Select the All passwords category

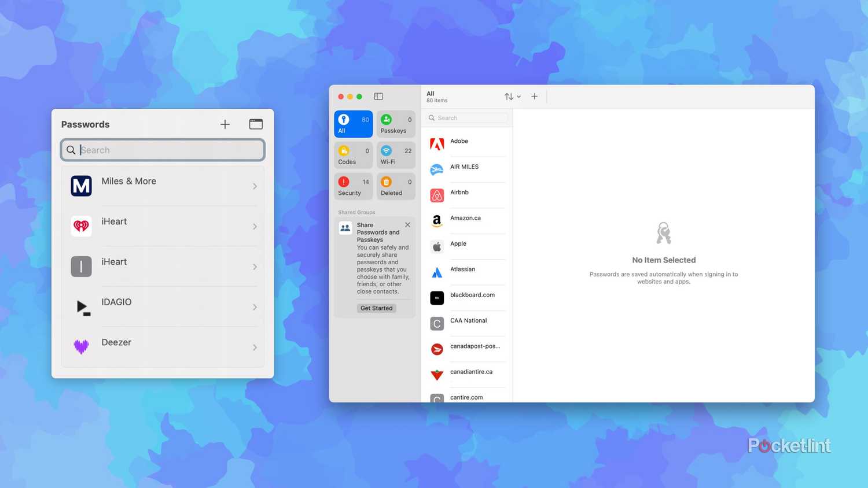click(354, 124)
